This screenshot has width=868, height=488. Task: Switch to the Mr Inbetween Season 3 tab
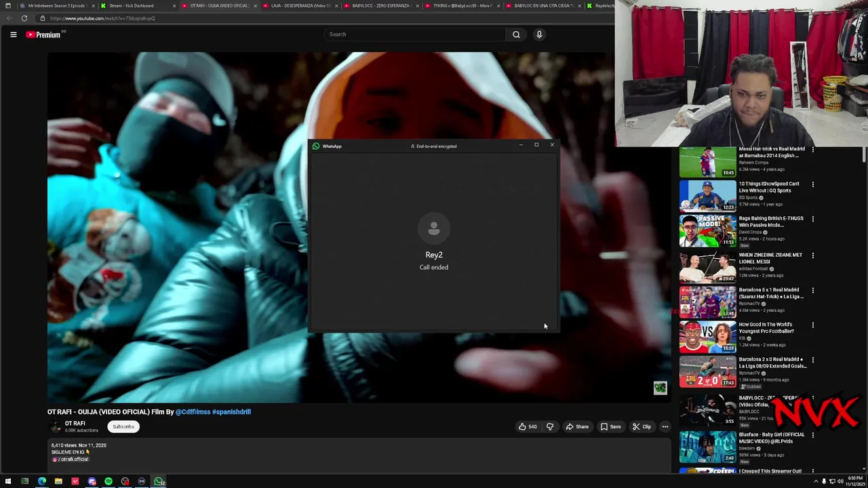[56, 5]
